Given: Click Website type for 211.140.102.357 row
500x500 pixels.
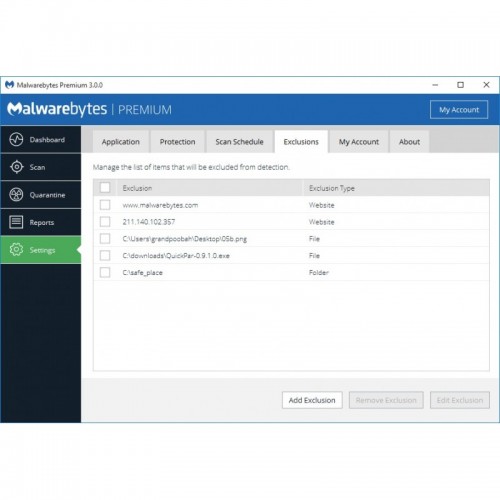Looking at the screenshot, I should 321,222.
